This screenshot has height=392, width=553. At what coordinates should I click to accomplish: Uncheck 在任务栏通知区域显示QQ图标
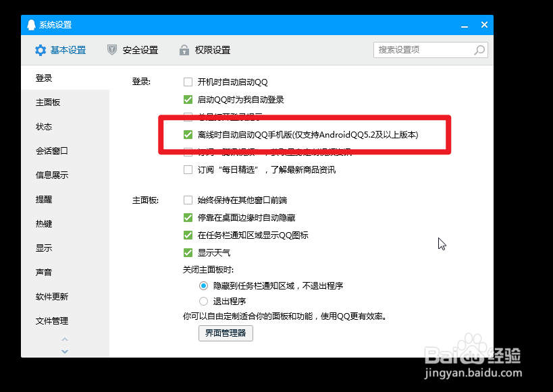(188, 235)
